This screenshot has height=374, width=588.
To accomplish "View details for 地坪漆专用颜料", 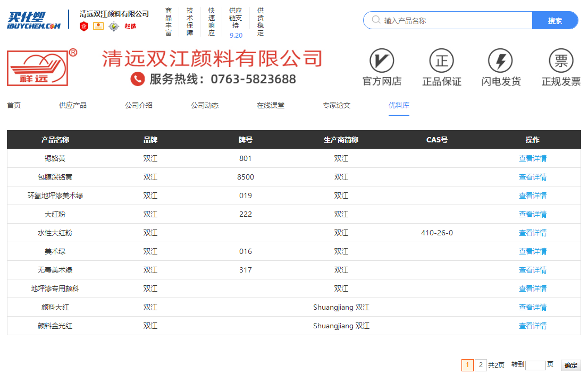I will click(x=533, y=288).
